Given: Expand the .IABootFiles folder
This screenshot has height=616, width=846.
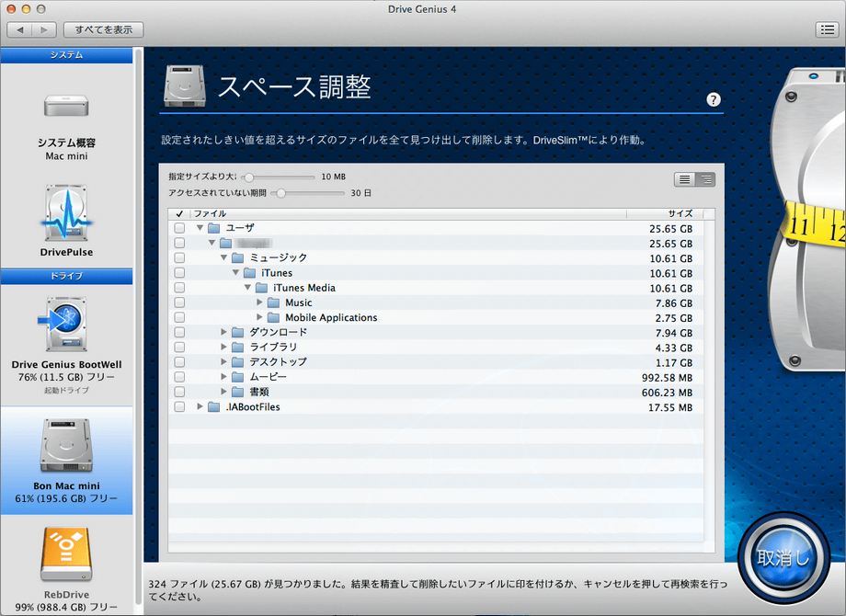Looking at the screenshot, I should (x=200, y=406).
